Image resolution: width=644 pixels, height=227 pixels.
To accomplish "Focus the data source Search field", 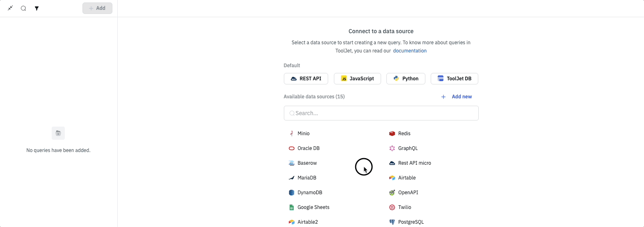I will (x=381, y=113).
